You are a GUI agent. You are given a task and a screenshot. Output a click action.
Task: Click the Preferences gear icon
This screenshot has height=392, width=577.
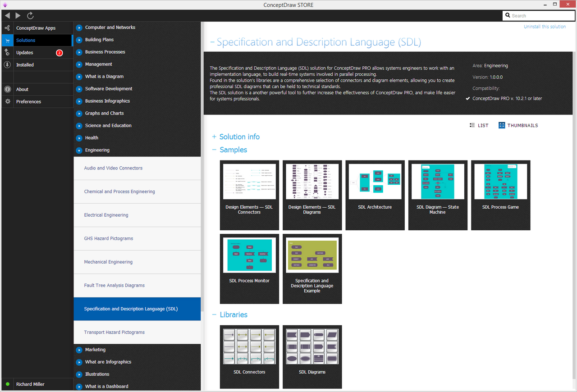coord(7,101)
